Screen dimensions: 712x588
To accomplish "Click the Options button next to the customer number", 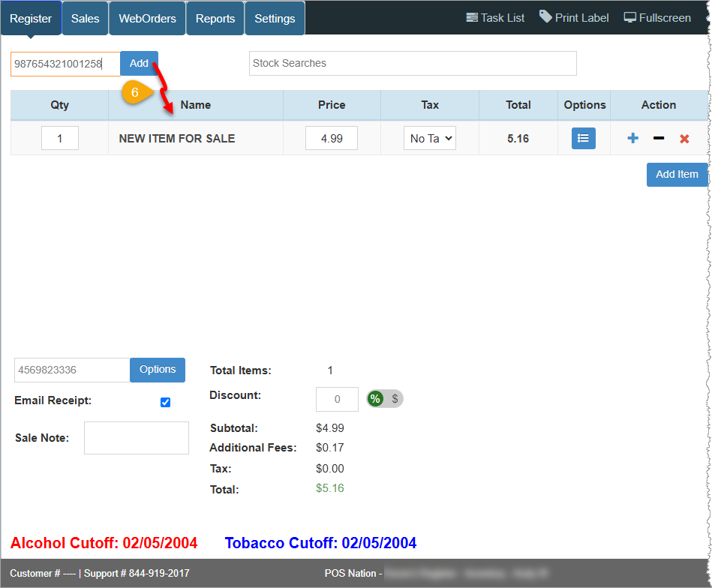I will point(157,370).
